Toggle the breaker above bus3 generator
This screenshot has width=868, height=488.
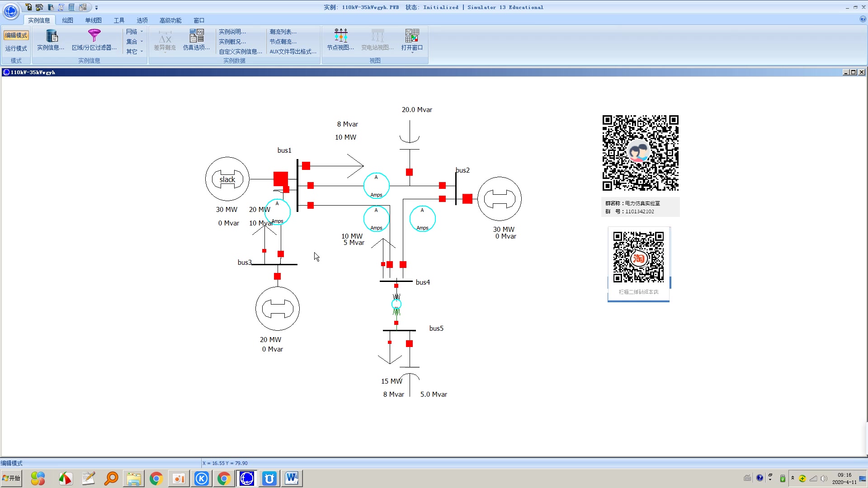[278, 277]
